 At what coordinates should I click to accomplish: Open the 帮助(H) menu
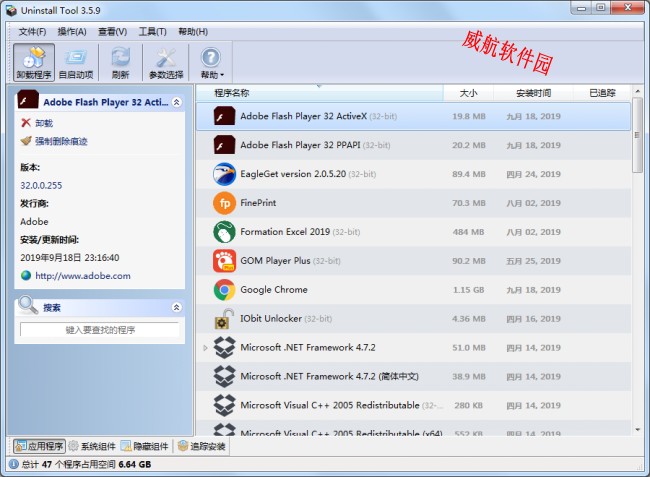tap(193, 31)
